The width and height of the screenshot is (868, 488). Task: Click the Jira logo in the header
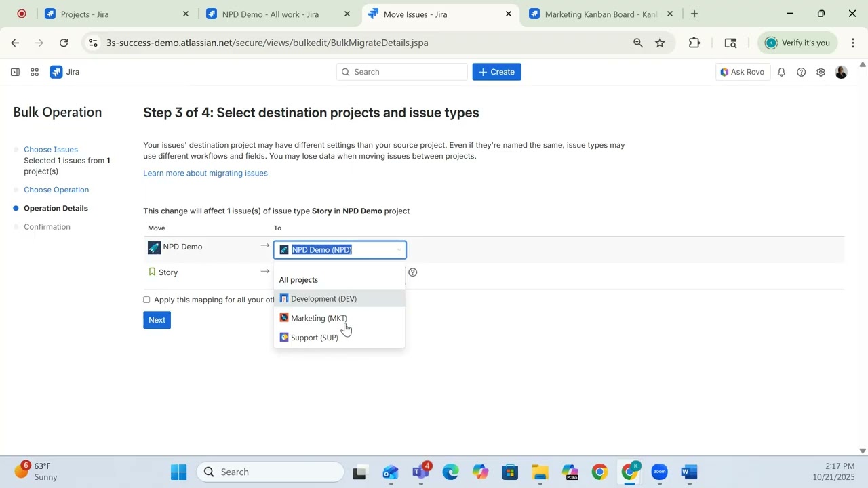coord(64,72)
